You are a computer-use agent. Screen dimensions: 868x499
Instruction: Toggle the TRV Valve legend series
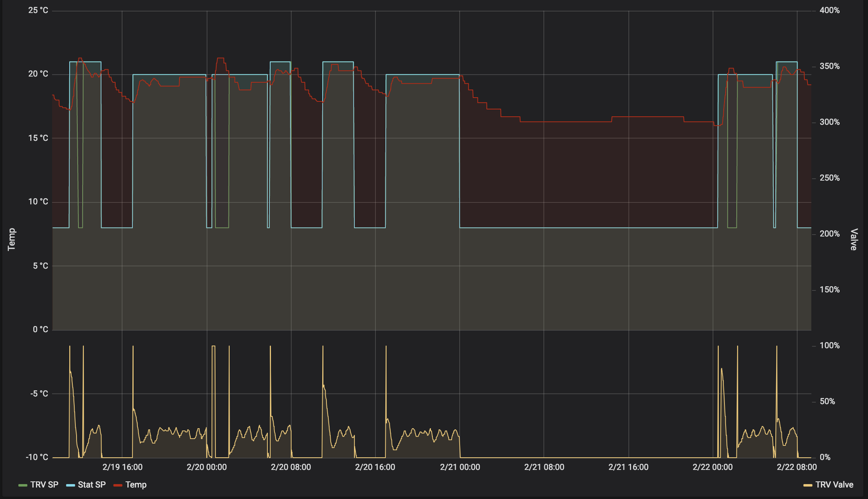point(834,485)
